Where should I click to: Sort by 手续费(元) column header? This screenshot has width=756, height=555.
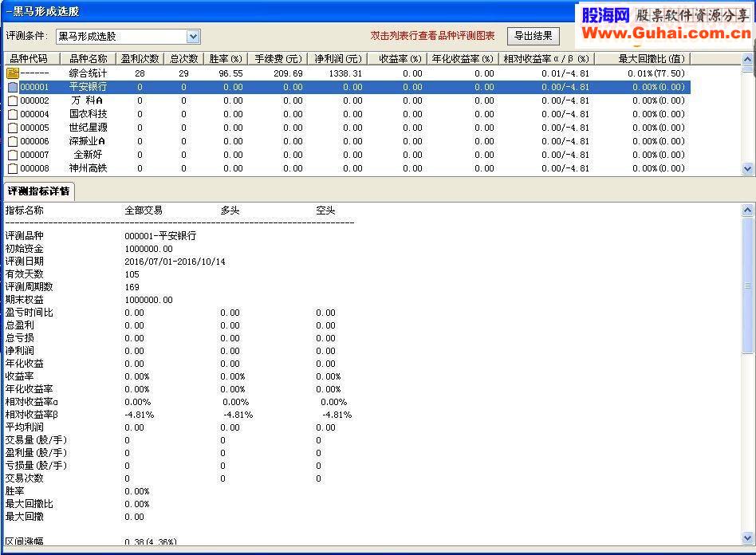tap(278, 59)
